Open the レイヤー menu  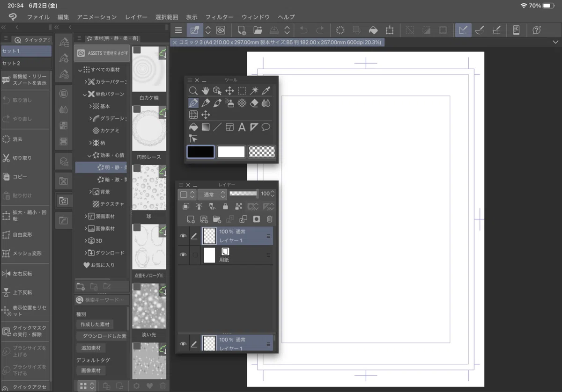pos(136,17)
